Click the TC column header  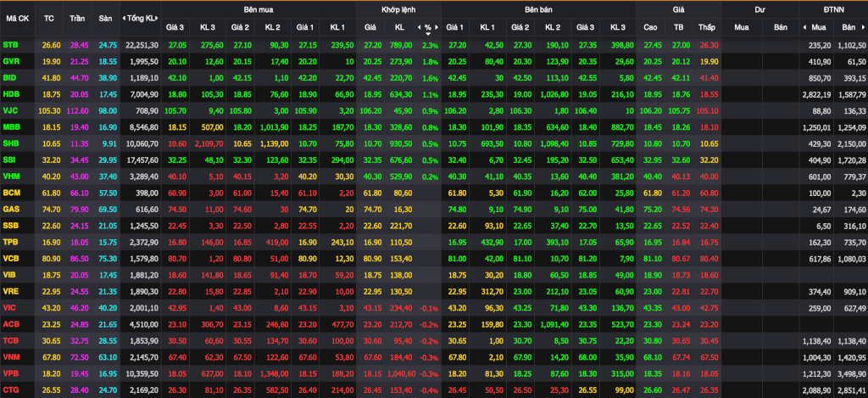(48, 18)
